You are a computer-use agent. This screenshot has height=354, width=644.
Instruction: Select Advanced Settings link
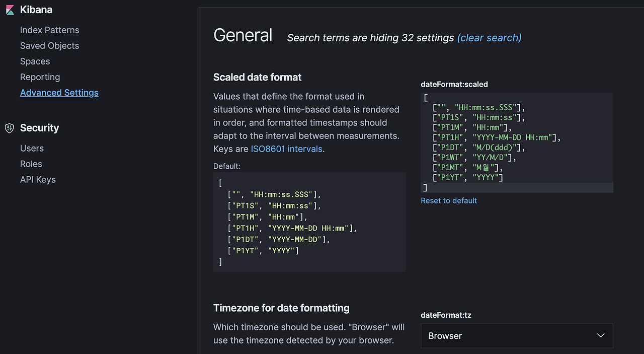59,93
